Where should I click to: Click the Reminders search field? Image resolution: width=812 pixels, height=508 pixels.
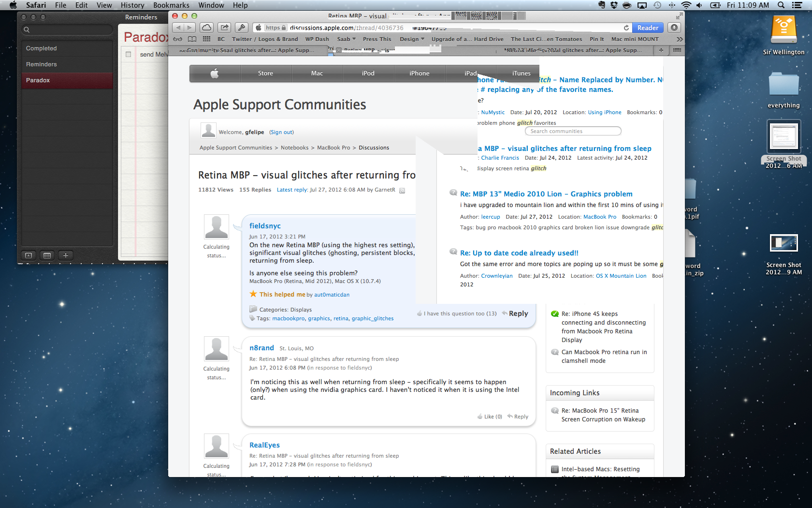[x=67, y=30]
